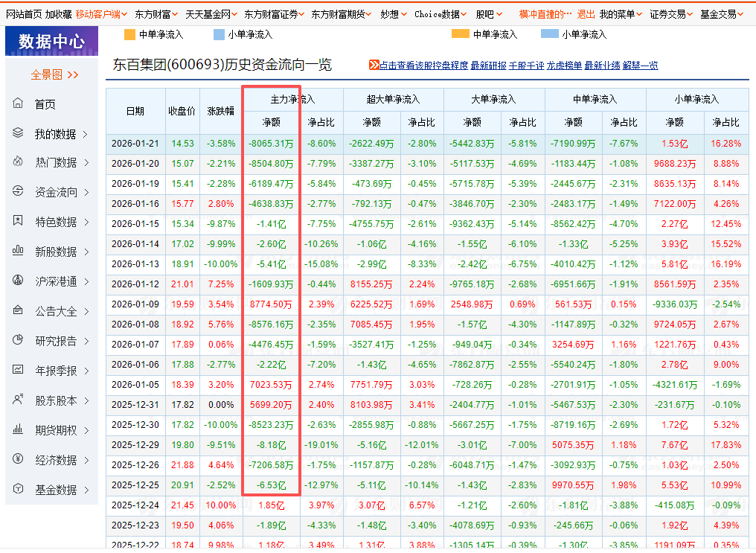The height and width of the screenshot is (553, 756).
Task: Expand the 特色数据 sidebar chevron
Action: [x=86, y=223]
